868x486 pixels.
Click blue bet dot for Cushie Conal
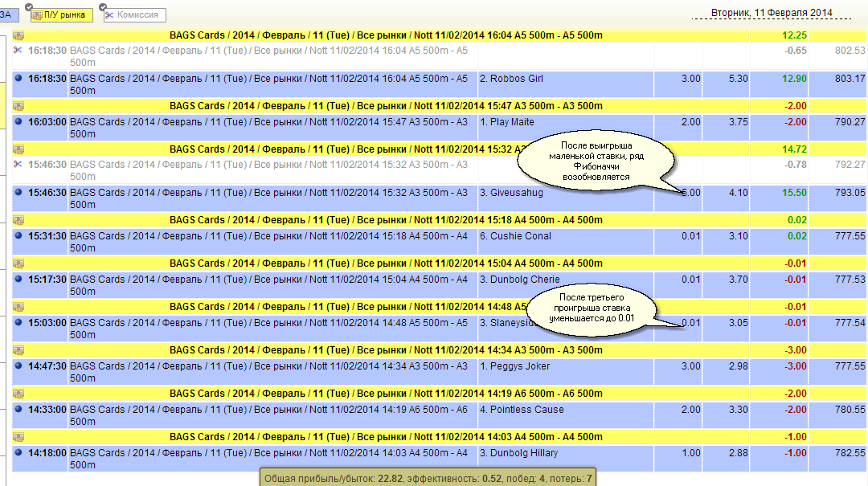pyautogui.click(x=18, y=236)
